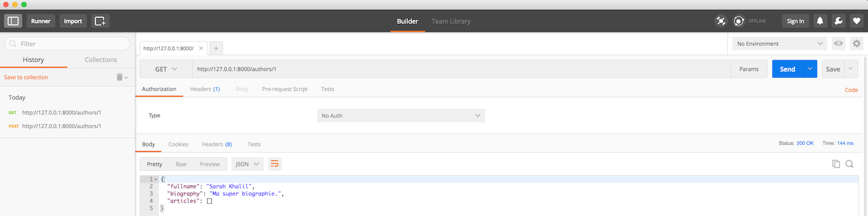Open the response Cookies tab
Screen dimensions: 868x216
178,144
